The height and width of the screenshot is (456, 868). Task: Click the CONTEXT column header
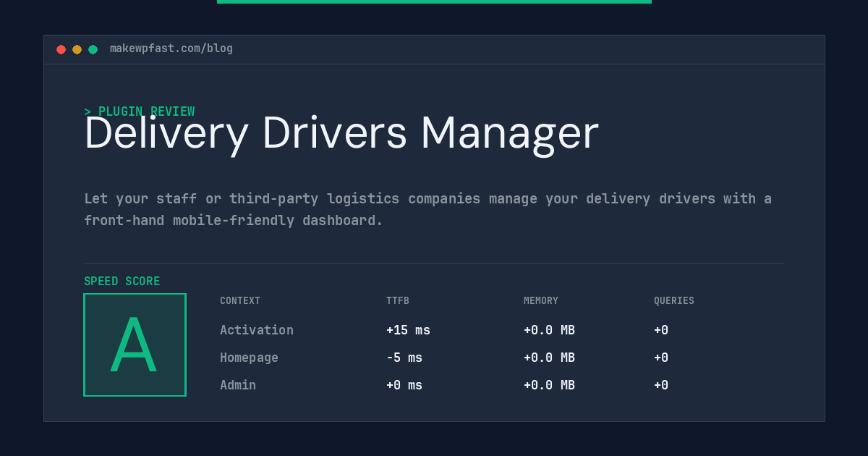click(x=240, y=301)
